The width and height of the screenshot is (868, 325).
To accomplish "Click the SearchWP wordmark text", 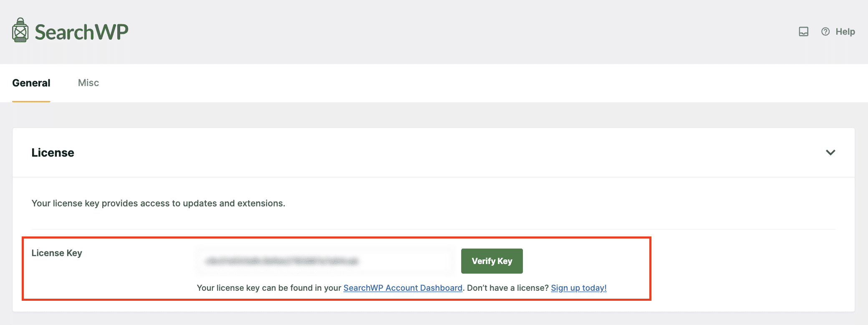I will (81, 32).
